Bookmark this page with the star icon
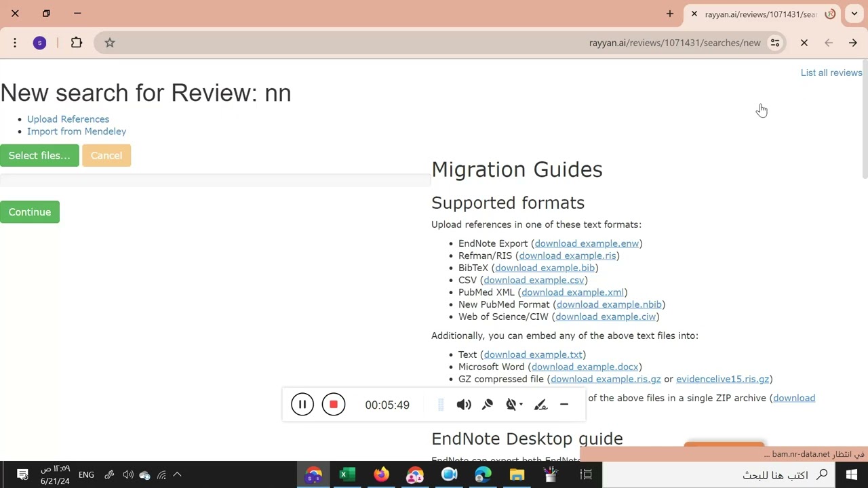 [110, 43]
